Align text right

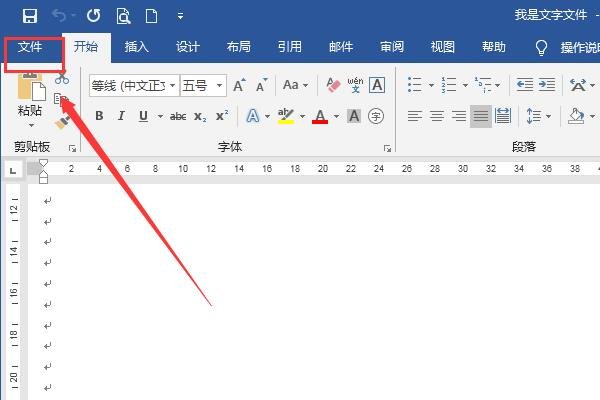[459, 116]
